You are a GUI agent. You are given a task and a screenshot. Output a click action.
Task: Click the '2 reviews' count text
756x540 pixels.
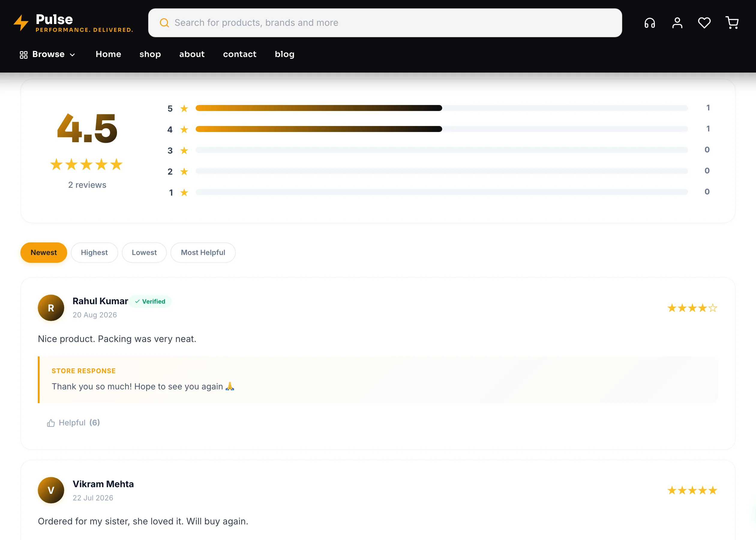[x=87, y=185]
